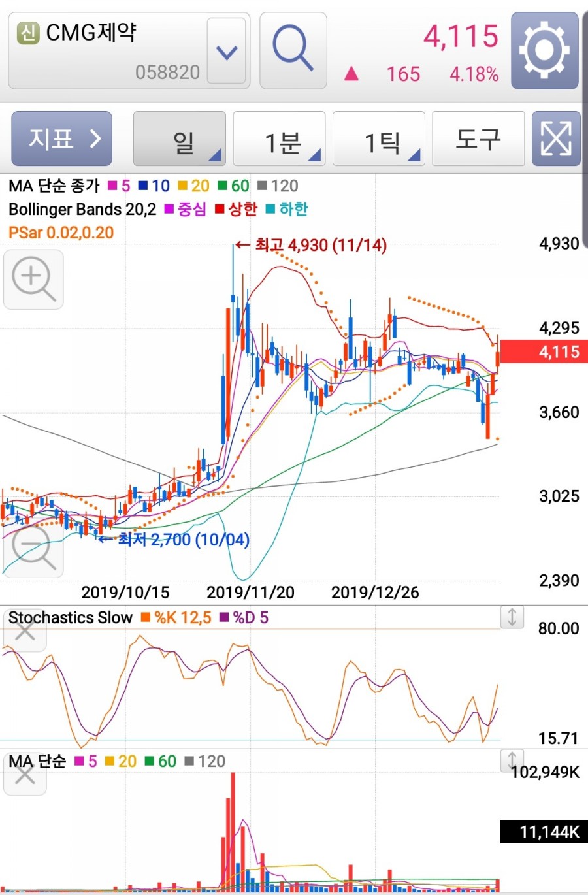The image size is (588, 895).
Task: Adjust volume panel height handle
Action: pyautogui.click(x=512, y=760)
